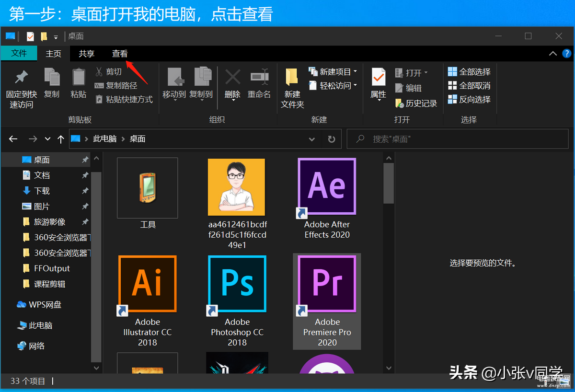Click Edit (编辑) in ribbon
Screen dimensions: 575x392
pos(408,88)
